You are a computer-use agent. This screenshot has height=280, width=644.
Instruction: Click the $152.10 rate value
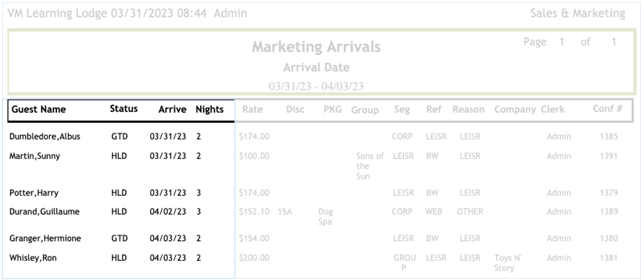(254, 211)
